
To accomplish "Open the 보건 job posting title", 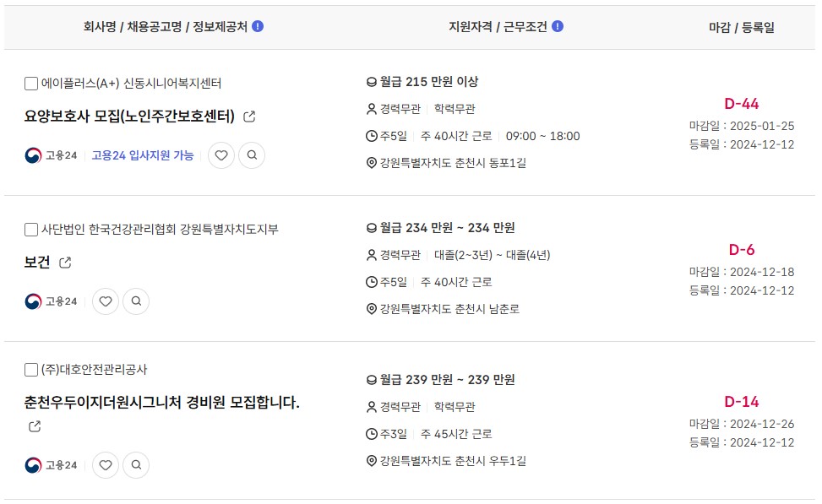I will [x=37, y=262].
